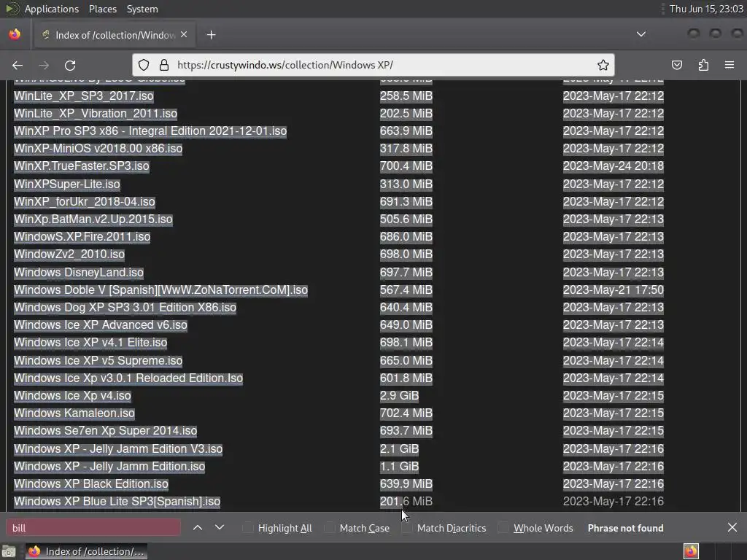Image resolution: width=747 pixels, height=560 pixels.
Task: Close the Index of /collection tab
Action: (x=184, y=35)
